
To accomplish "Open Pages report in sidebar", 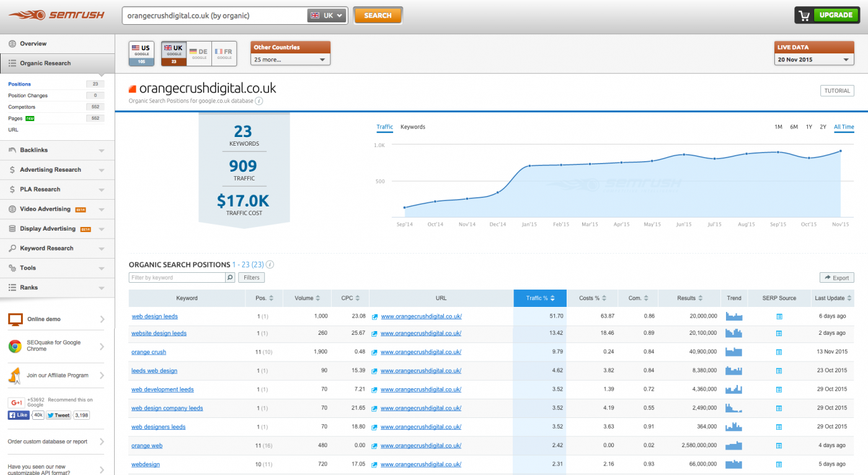I will 15,118.
